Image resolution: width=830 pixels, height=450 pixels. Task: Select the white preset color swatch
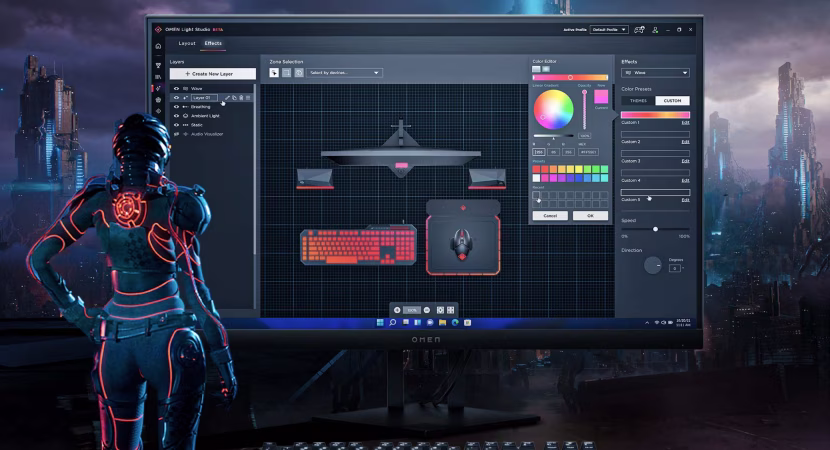tap(536, 178)
